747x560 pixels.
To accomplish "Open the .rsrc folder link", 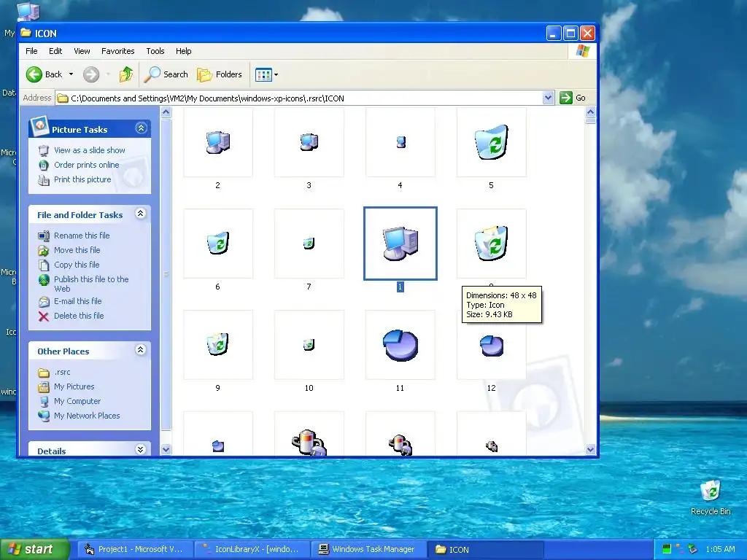I will [x=62, y=373].
